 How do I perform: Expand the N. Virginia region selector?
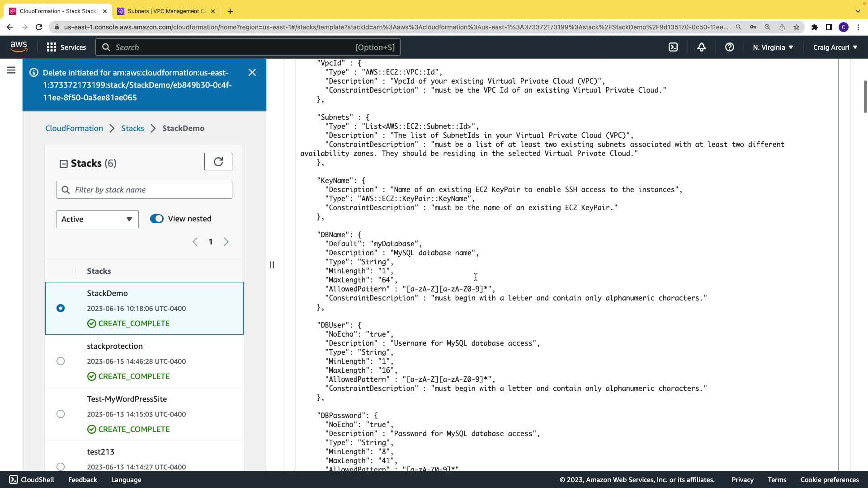(x=773, y=47)
